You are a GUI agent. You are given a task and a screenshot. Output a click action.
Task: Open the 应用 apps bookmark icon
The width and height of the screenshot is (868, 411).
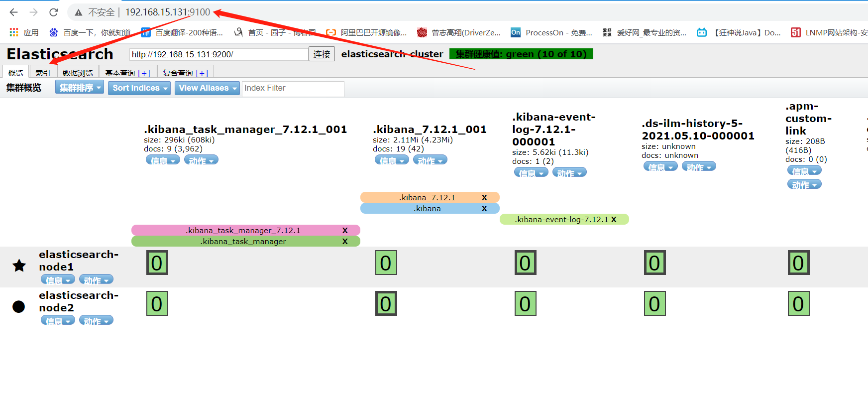(14, 32)
